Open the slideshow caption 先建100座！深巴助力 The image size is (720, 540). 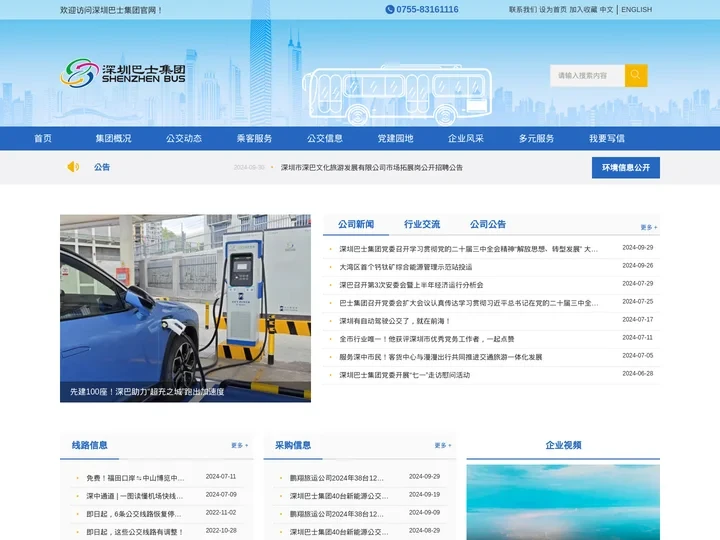click(x=147, y=392)
